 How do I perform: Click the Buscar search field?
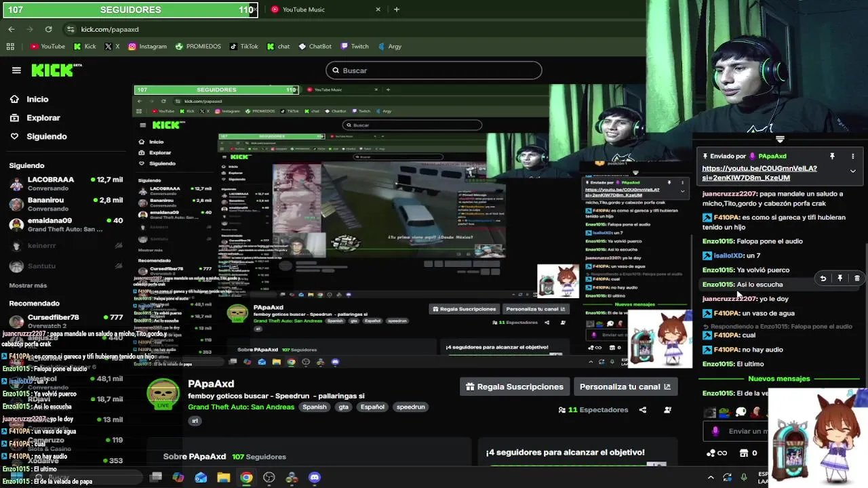pos(434,70)
